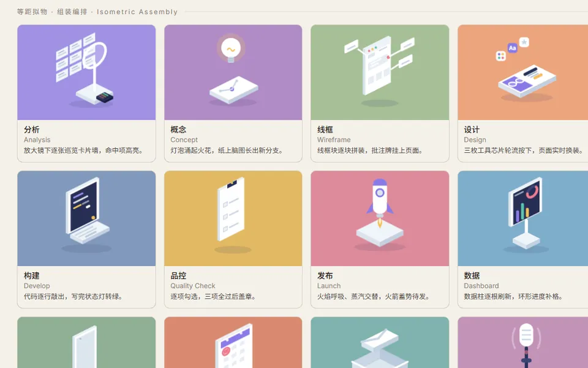
Task: Click the "Isometric Assembly" section heading
Action: pos(137,12)
